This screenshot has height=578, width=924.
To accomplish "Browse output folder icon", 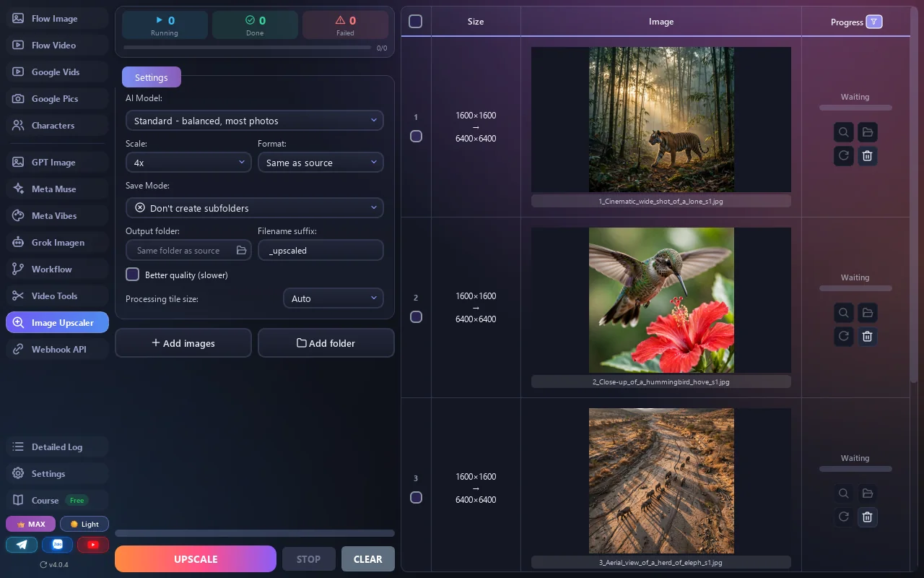I will 242,251.
